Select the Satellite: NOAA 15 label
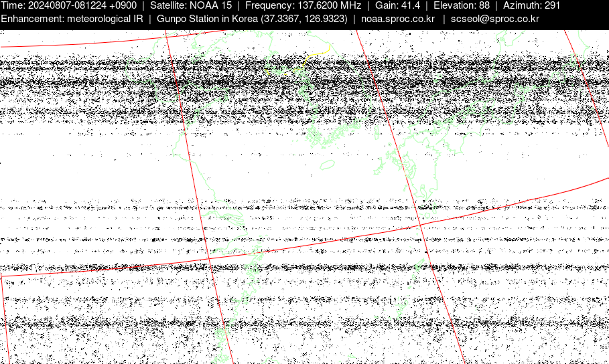609x364 pixels. tap(191, 5)
